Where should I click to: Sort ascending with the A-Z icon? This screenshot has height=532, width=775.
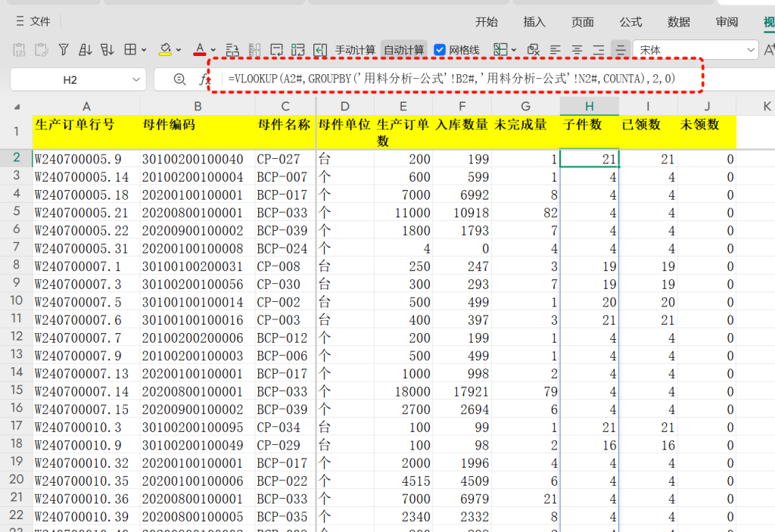(85, 50)
